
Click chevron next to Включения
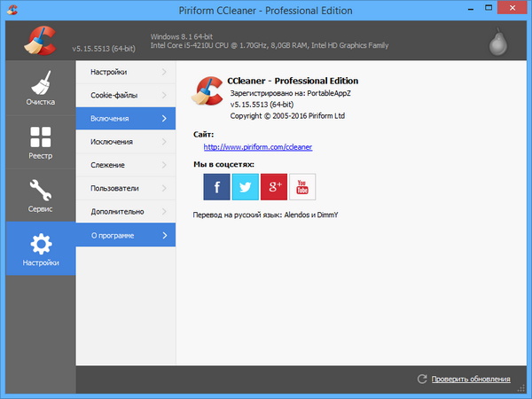tap(164, 119)
